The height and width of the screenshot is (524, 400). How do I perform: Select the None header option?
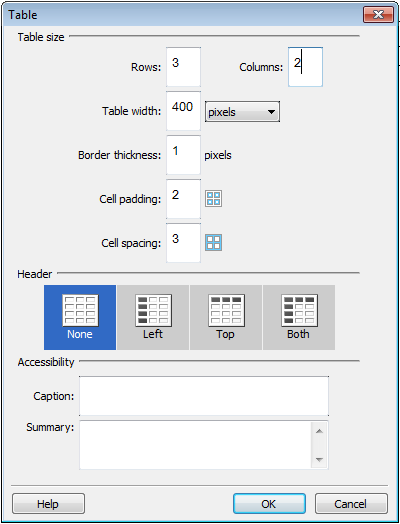coord(80,317)
